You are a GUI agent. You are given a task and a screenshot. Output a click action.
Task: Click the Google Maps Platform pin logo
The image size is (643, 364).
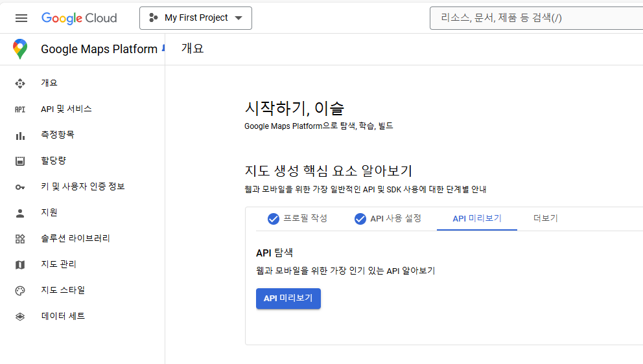(x=20, y=49)
